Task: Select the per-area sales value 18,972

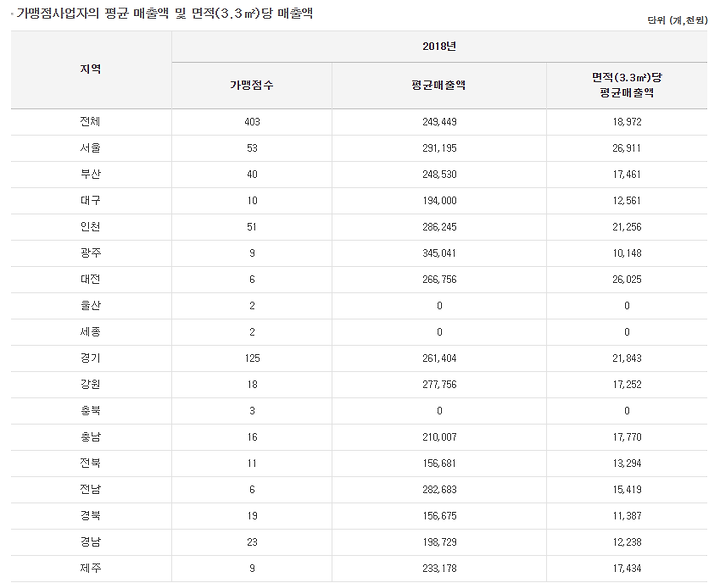Action: (x=627, y=122)
